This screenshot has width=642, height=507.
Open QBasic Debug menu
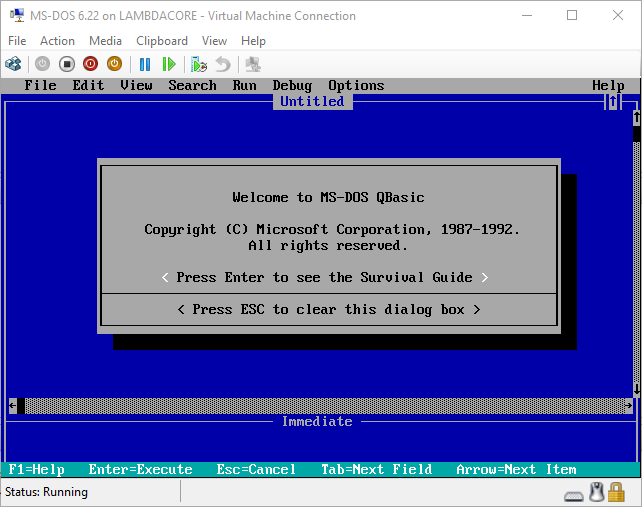pyautogui.click(x=292, y=85)
